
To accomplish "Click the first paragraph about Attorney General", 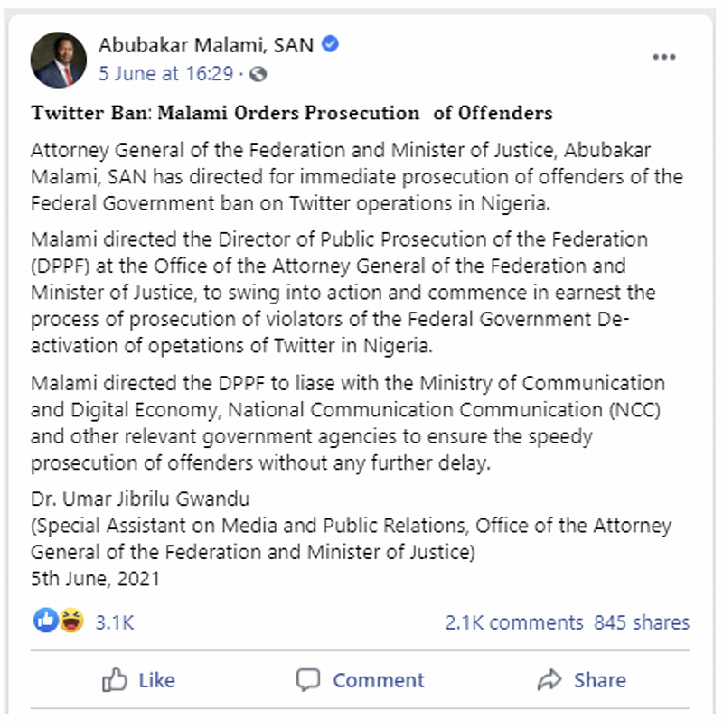I will 357,177.
